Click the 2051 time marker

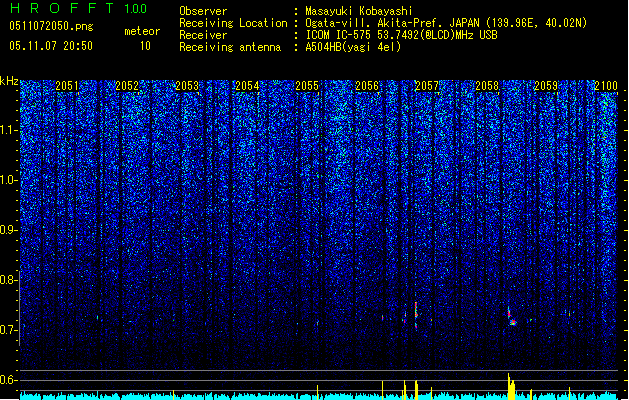[67, 85]
